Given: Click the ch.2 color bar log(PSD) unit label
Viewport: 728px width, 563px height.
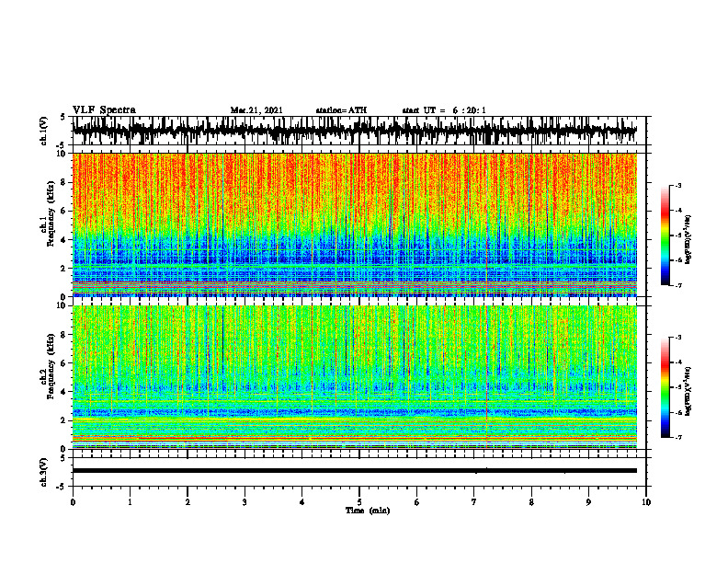Looking at the screenshot, I should coord(688,391).
